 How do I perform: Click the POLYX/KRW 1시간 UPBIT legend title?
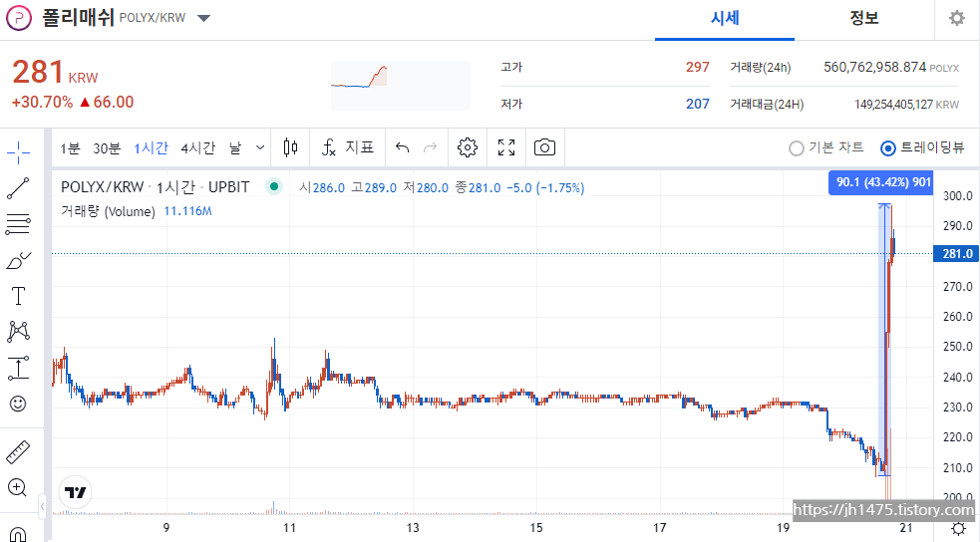[155, 186]
